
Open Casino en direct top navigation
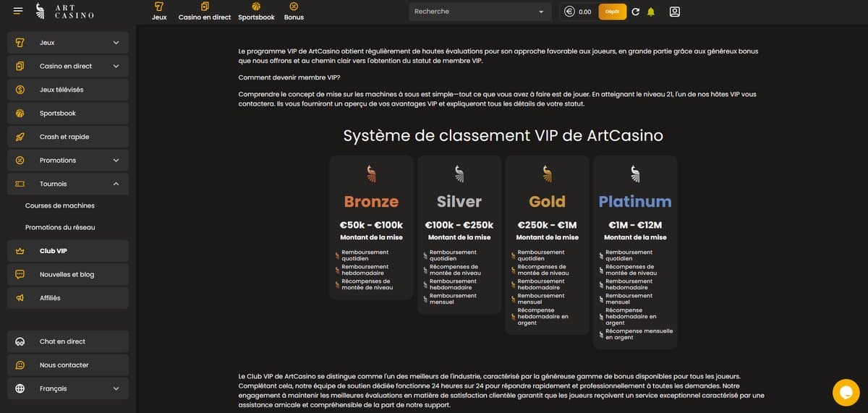point(205,12)
